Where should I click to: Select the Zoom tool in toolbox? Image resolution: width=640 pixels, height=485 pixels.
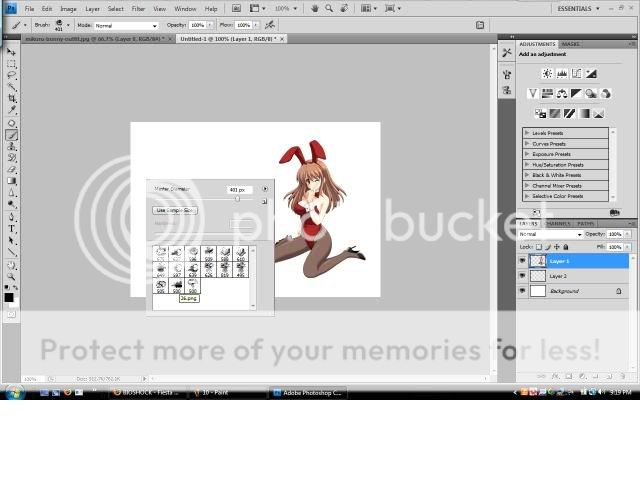tap(11, 277)
